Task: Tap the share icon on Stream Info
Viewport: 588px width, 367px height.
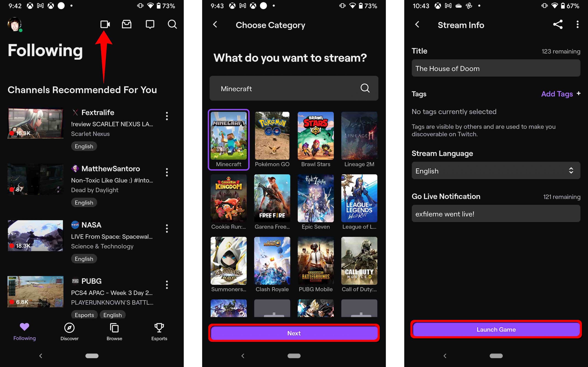Action: point(558,24)
